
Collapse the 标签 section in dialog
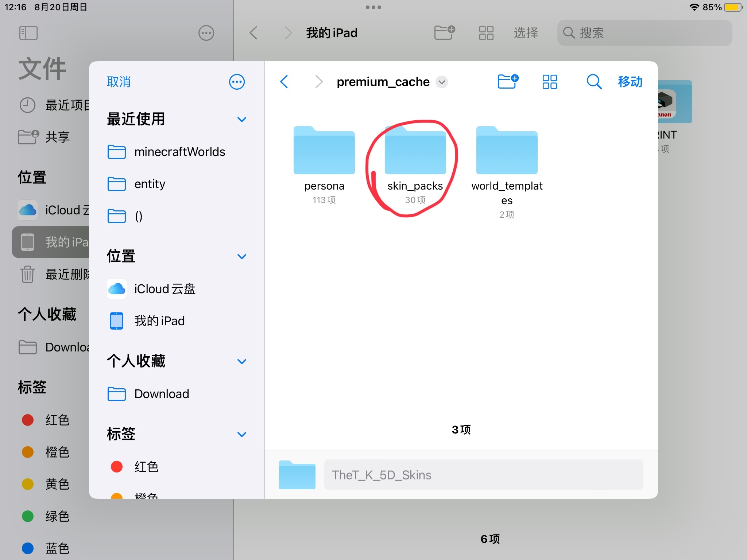241,434
